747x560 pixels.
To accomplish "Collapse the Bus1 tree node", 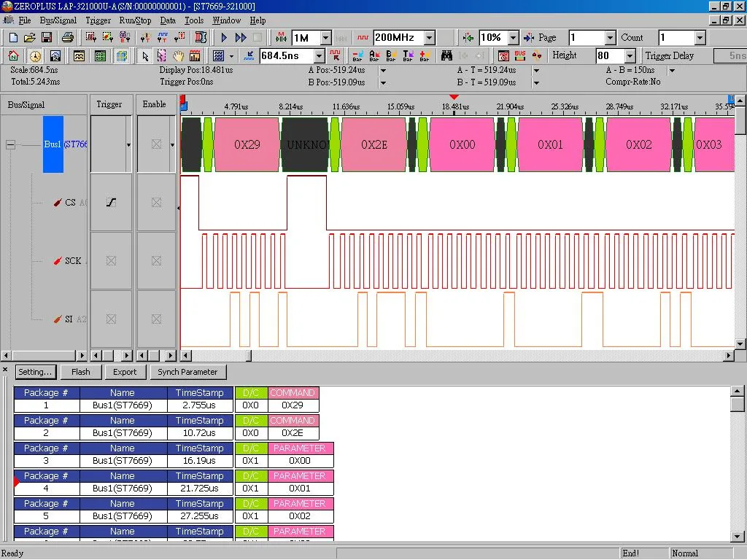I will (x=10, y=144).
